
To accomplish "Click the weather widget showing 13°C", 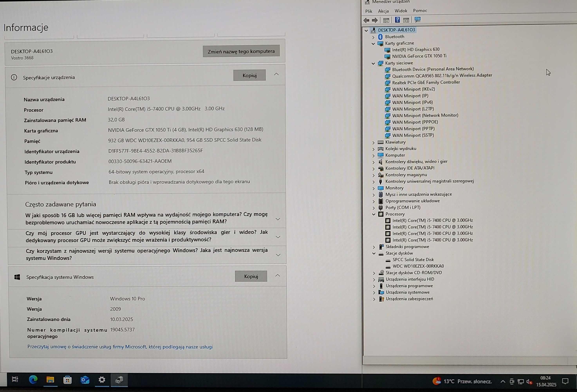I will (x=462, y=381).
